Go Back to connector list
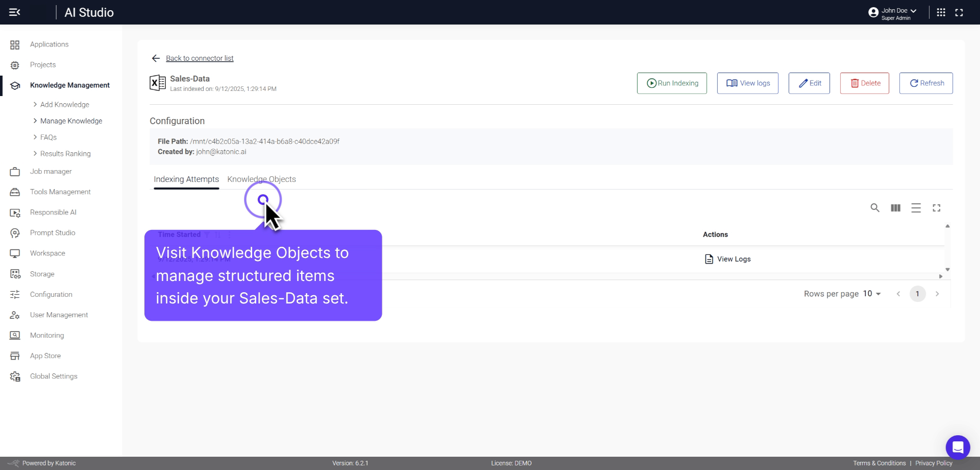 pyautogui.click(x=199, y=58)
